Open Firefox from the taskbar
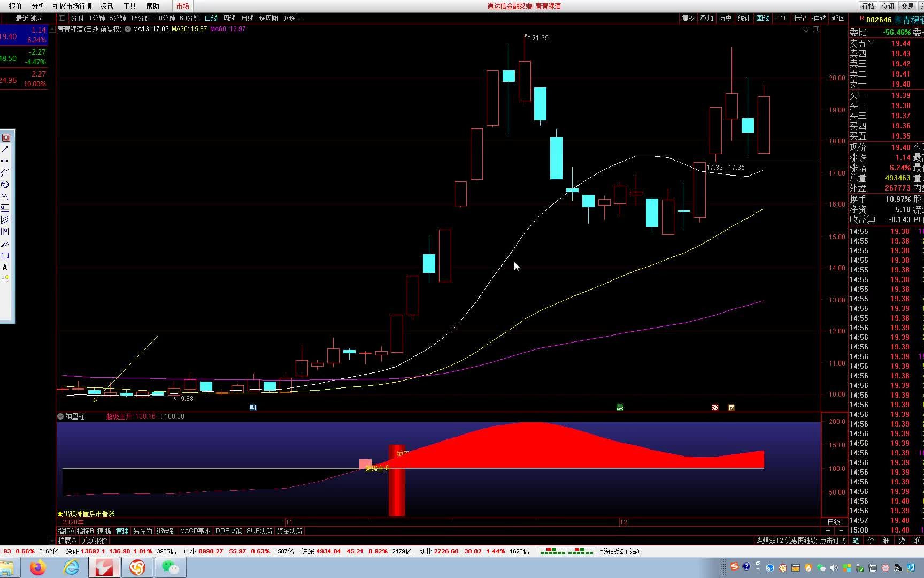This screenshot has width=924, height=578. click(38, 567)
